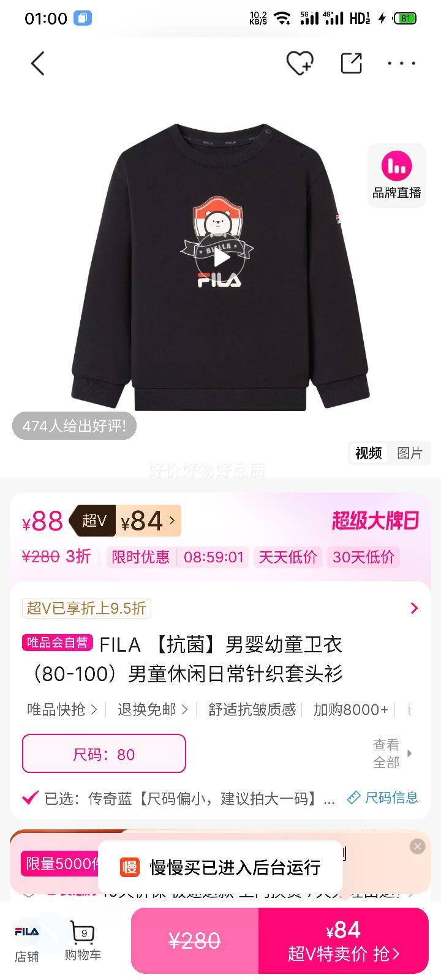Close the 限量5000件 promotion banner
The height and width of the screenshot is (980, 441).
pyautogui.click(x=418, y=846)
